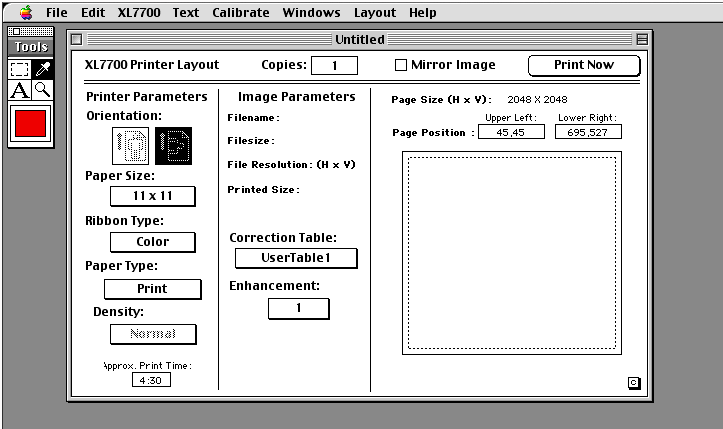Click the Untitled window collapse box

click(642, 40)
